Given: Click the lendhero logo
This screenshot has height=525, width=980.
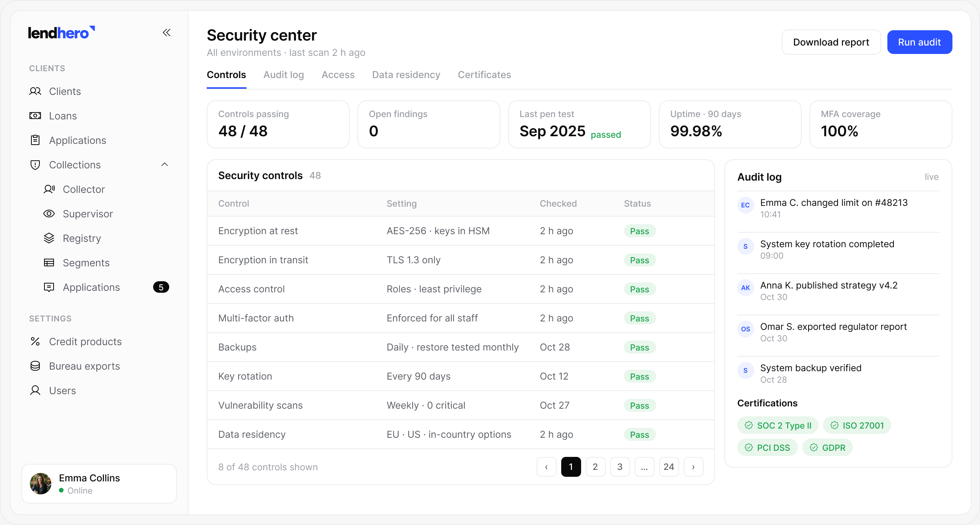Looking at the screenshot, I should click(62, 33).
